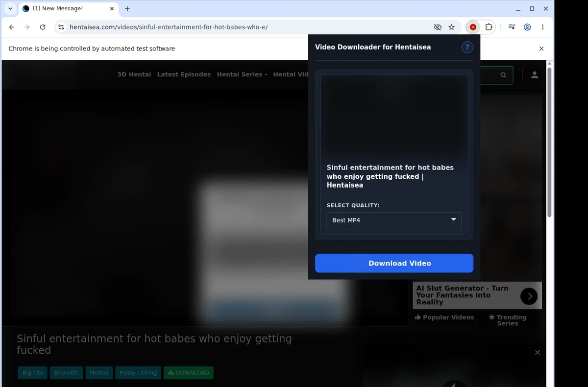Screen dimensions: 588x387
Task: Click the video title heading below the player
Action: [x=154, y=344]
